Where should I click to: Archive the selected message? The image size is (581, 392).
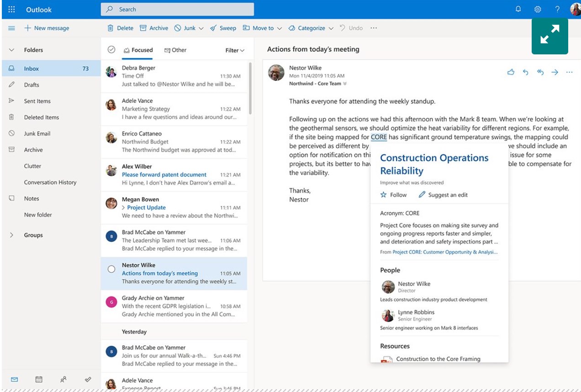(x=154, y=28)
